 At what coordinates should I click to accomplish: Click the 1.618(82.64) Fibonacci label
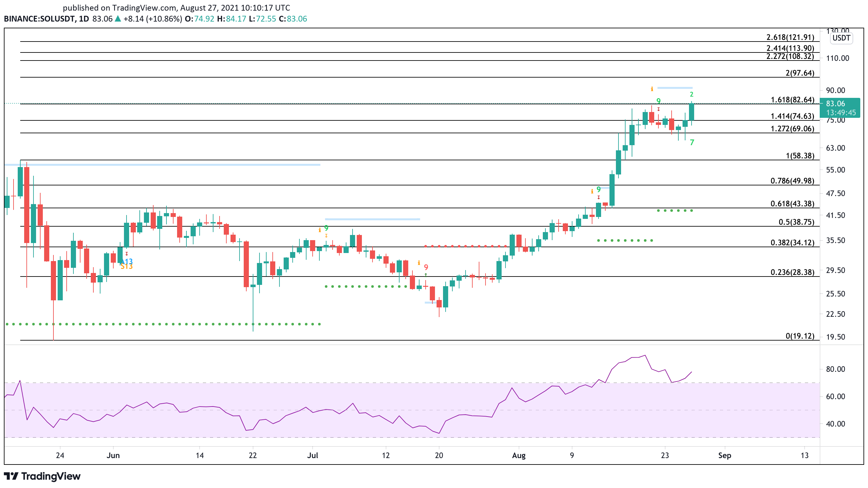point(793,100)
